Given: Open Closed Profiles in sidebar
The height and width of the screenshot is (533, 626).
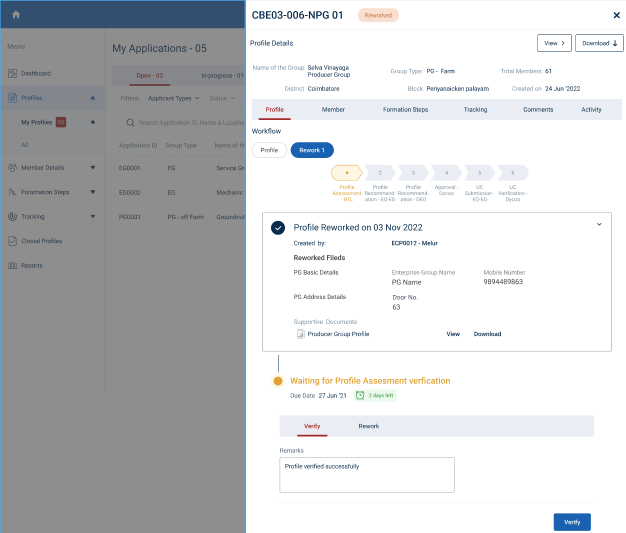Looking at the screenshot, I should [x=41, y=241].
